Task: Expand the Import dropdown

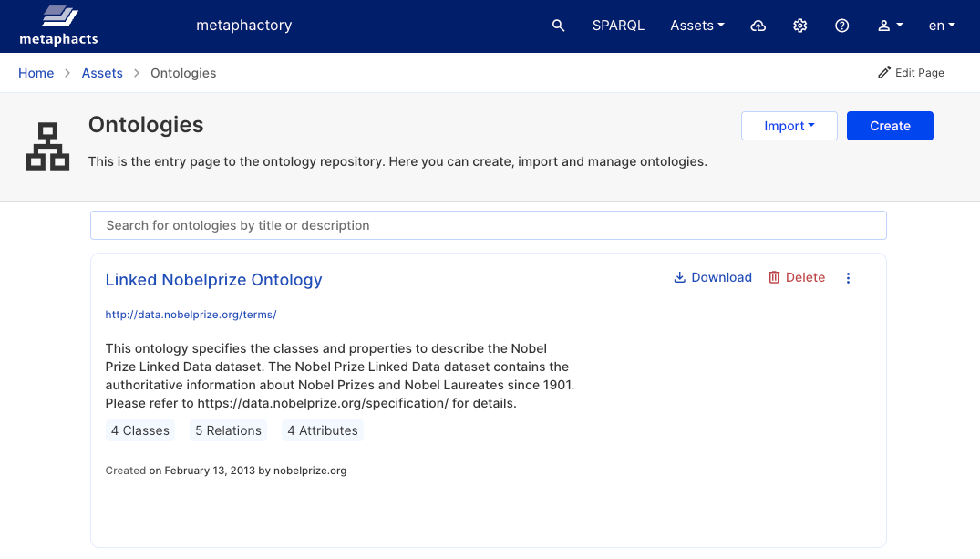Action: [789, 126]
